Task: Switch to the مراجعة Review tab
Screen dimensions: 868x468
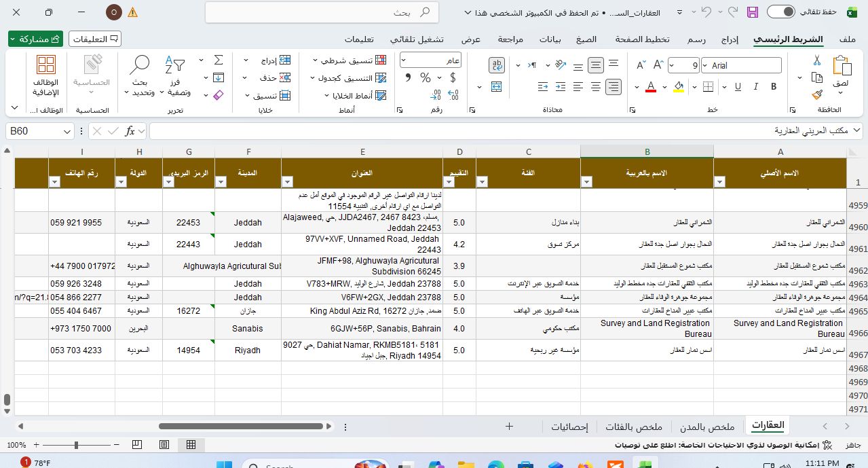Action: [510, 39]
